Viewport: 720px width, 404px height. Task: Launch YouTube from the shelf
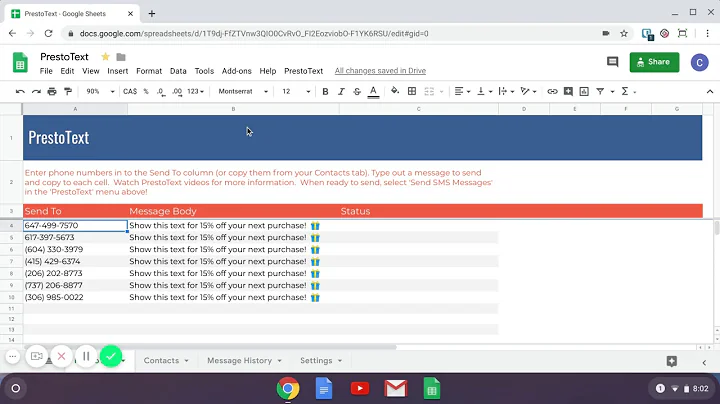coord(360,388)
